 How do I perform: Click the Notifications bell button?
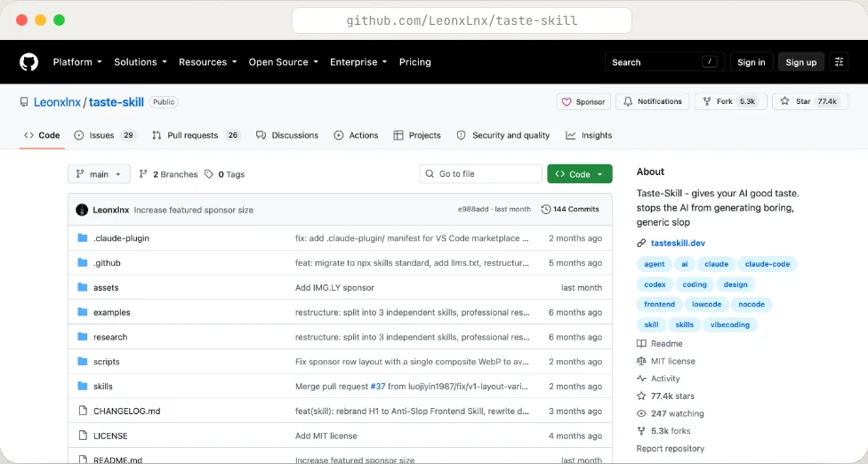(x=653, y=101)
